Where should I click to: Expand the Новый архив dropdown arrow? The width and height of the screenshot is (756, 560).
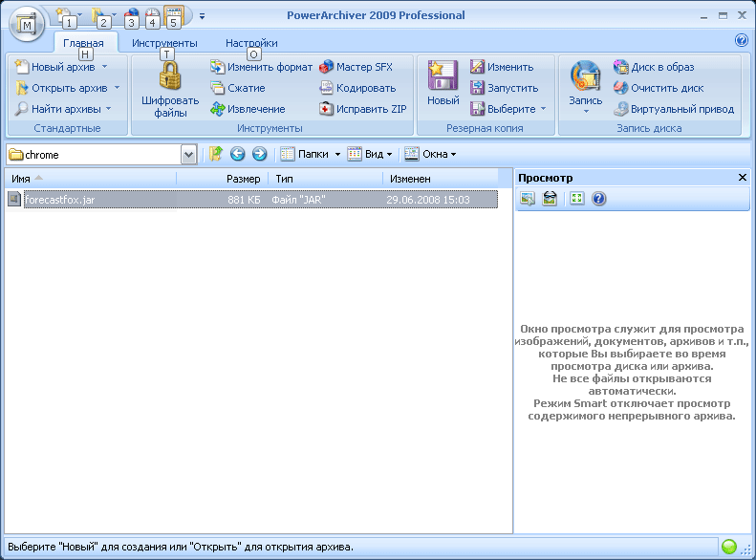click(x=104, y=67)
